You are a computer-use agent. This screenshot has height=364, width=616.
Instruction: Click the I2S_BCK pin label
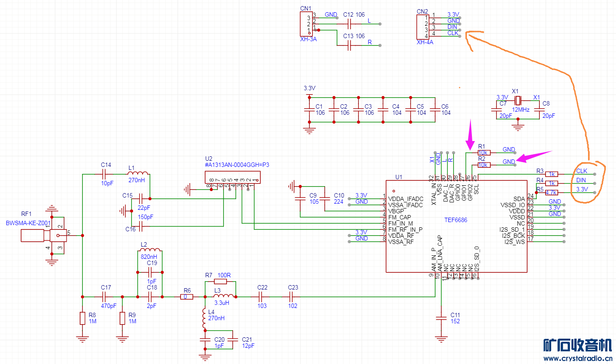tap(512, 236)
